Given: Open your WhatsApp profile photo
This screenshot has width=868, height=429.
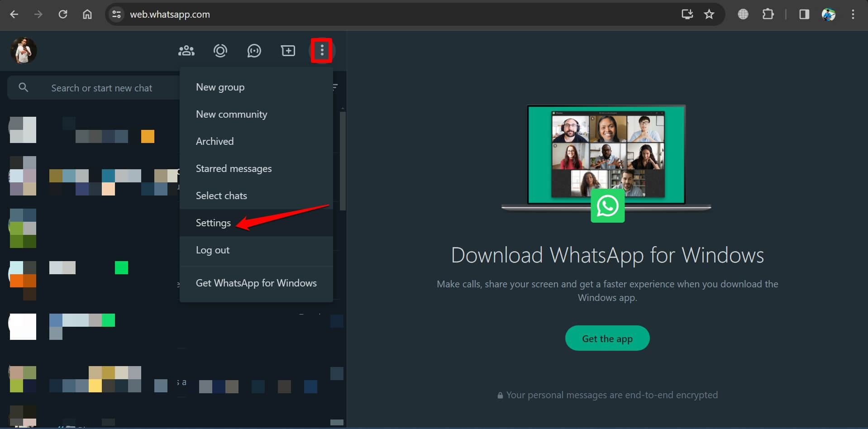Looking at the screenshot, I should 24,50.
